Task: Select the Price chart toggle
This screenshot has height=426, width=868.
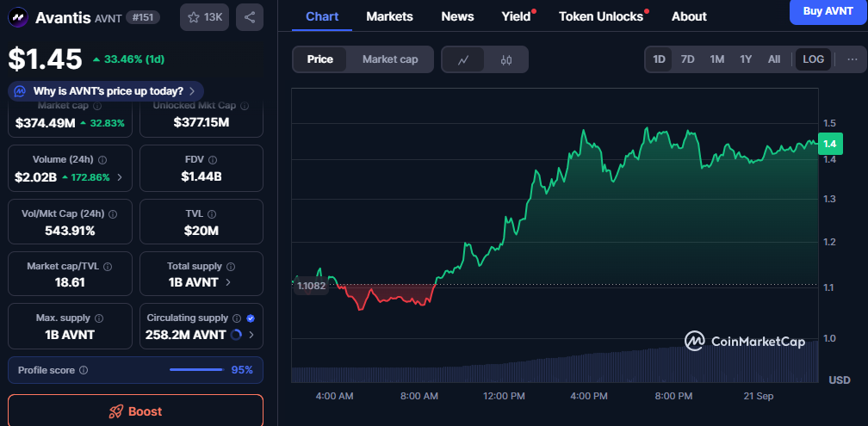Action: click(320, 59)
